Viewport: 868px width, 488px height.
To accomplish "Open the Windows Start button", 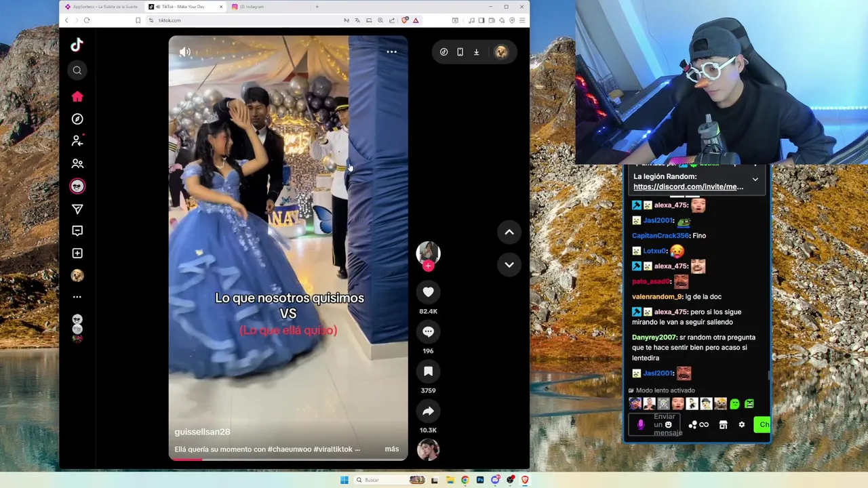I will pyautogui.click(x=344, y=480).
